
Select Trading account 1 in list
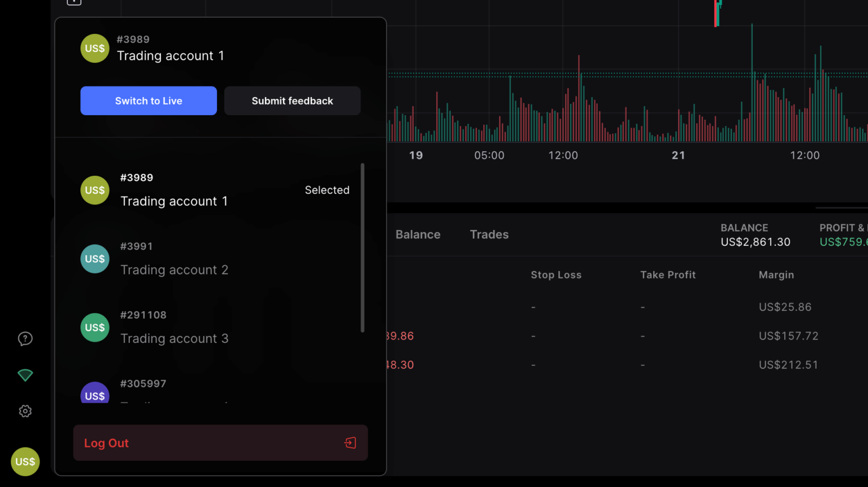174,201
